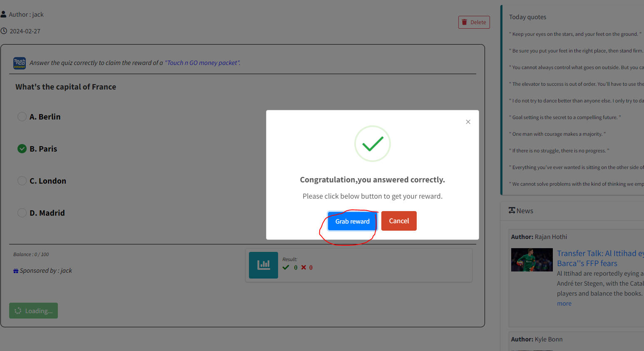
Task: Click the teal bar chart results icon
Action: [263, 265]
